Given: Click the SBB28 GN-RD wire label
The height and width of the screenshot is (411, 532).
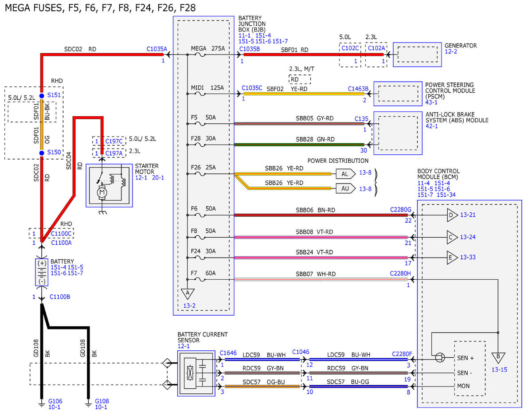Looking at the screenshot, I should point(315,139).
